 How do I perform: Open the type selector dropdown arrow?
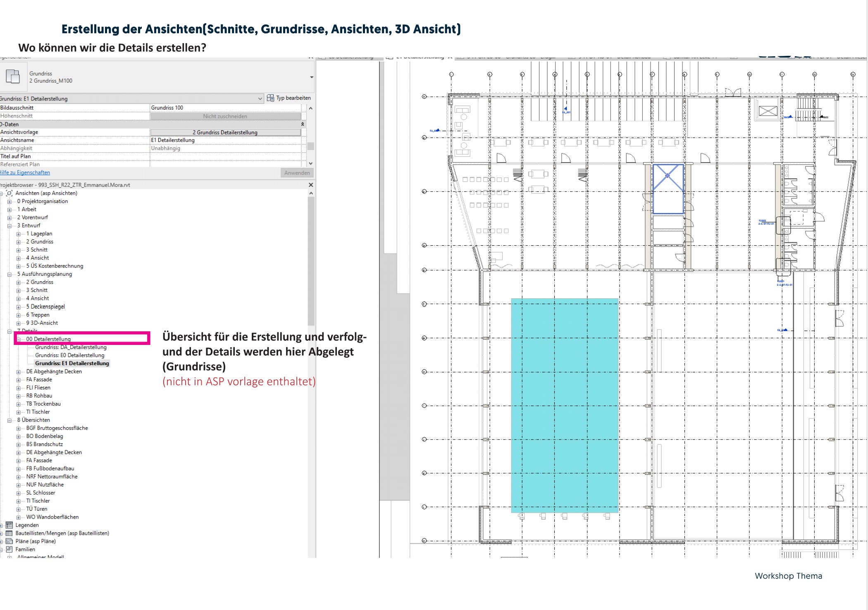click(x=311, y=77)
